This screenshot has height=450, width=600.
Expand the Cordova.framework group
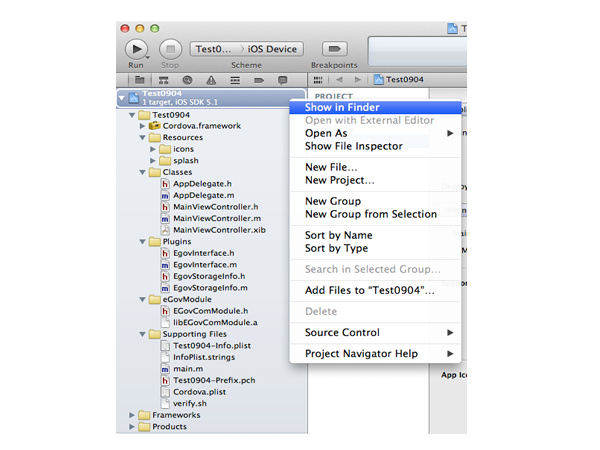click(x=143, y=126)
